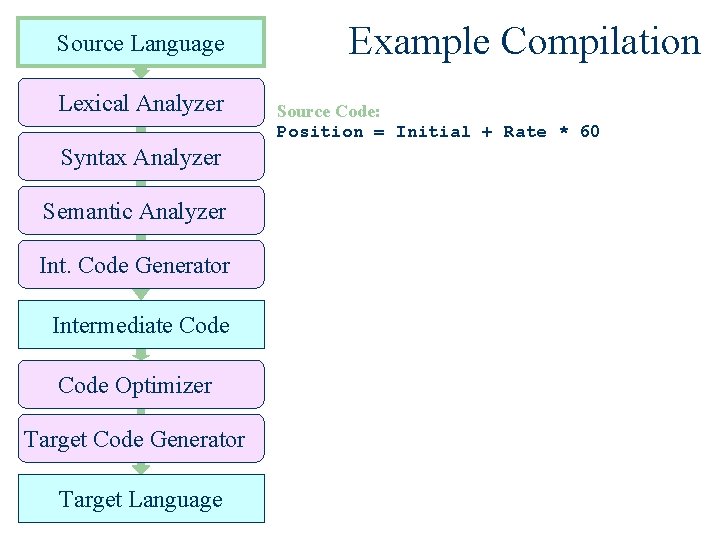Click the Syntax Analyzer stage box
This screenshot has height=540, width=720.
pyautogui.click(x=141, y=157)
